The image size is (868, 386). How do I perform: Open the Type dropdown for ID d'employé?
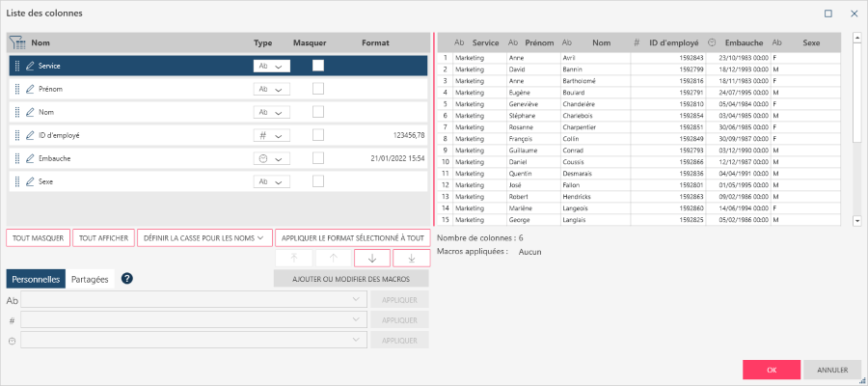tap(270, 135)
